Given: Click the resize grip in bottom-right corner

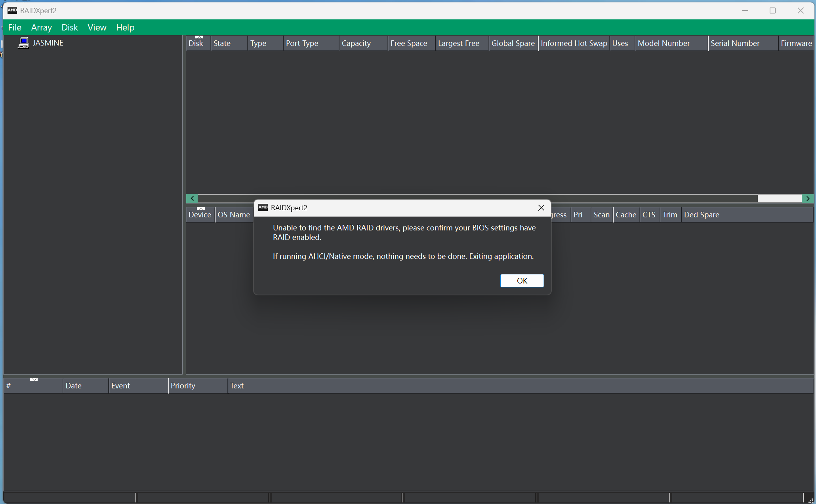Looking at the screenshot, I should (810, 500).
